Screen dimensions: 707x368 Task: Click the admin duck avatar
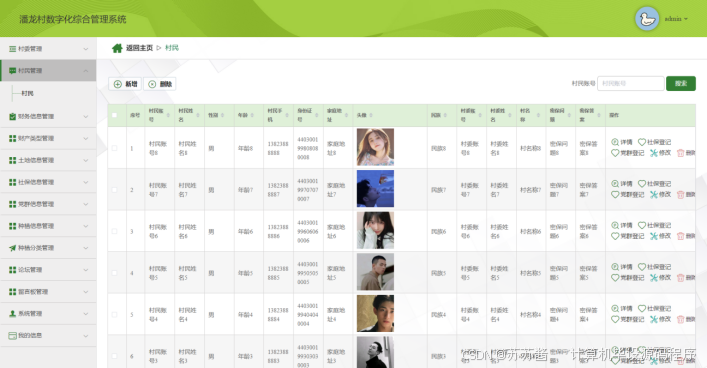click(x=647, y=19)
